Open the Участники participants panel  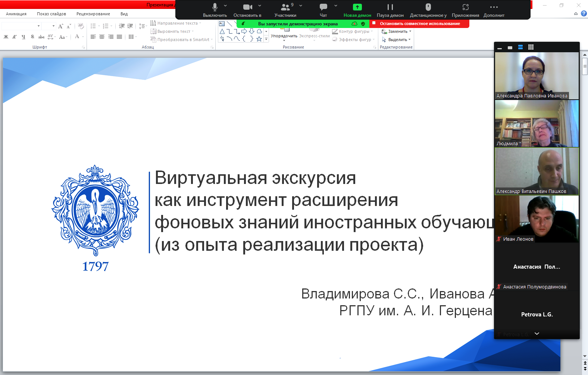pyautogui.click(x=285, y=10)
